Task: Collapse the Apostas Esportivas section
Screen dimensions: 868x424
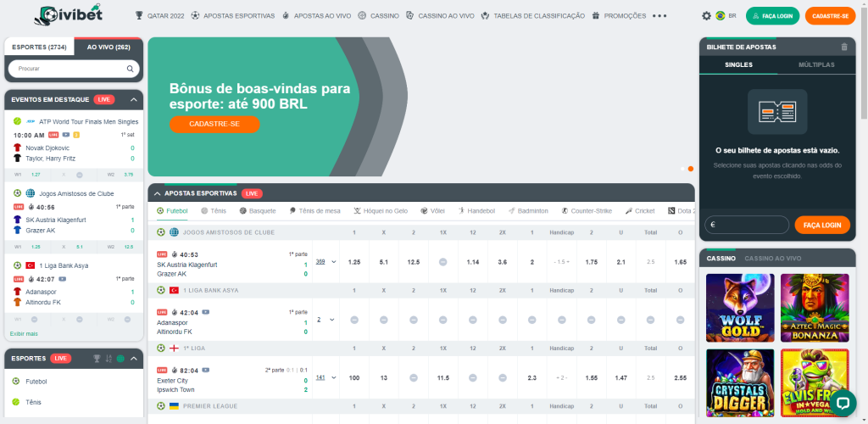Action: [x=157, y=193]
